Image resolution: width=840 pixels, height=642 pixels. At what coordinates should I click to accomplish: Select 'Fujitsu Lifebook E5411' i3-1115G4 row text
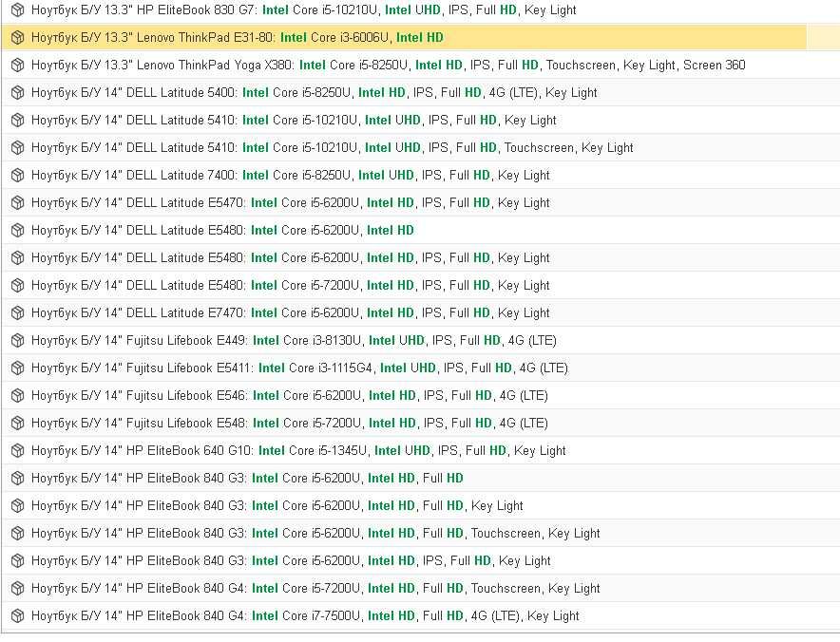299,368
